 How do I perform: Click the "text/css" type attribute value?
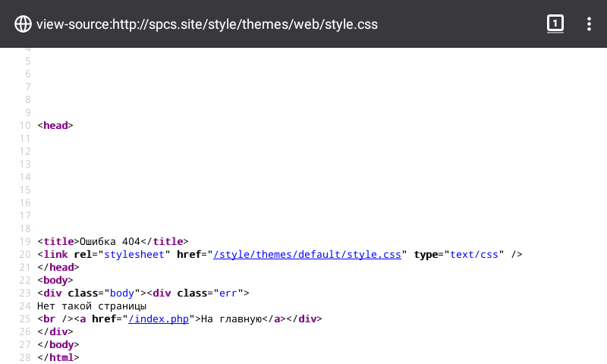coord(475,254)
